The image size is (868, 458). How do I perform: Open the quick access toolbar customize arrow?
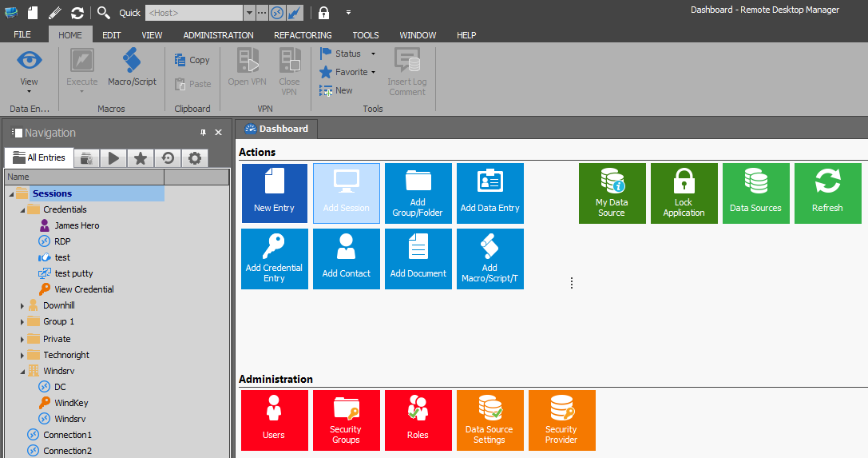coord(348,12)
